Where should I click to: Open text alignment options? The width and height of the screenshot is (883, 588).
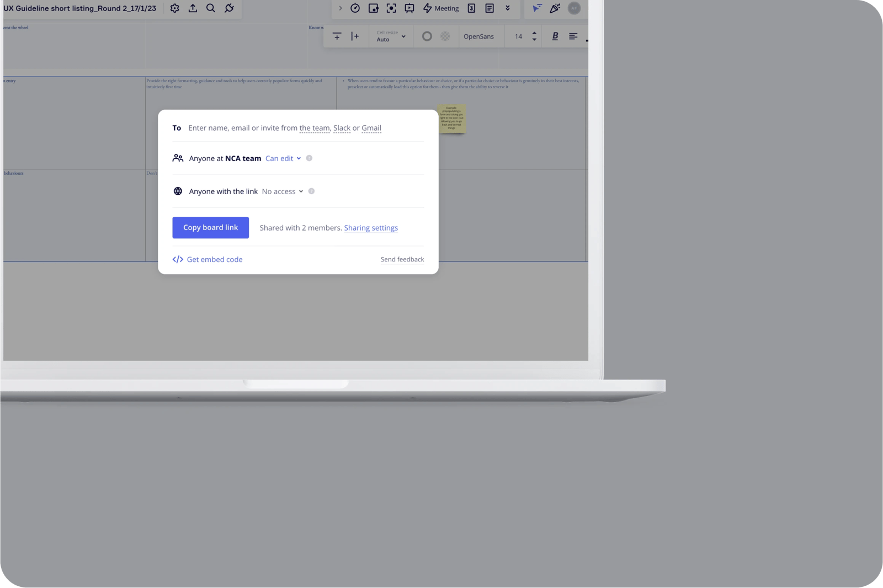point(573,36)
